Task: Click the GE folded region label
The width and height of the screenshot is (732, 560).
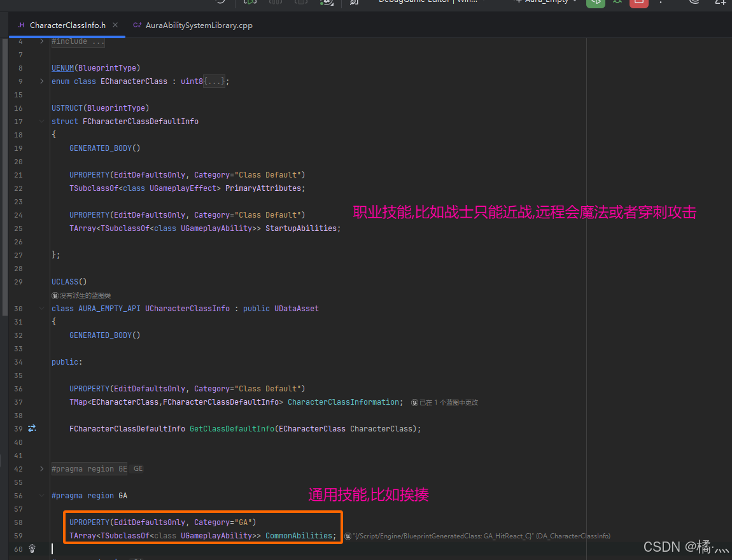Action: pyautogui.click(x=138, y=468)
